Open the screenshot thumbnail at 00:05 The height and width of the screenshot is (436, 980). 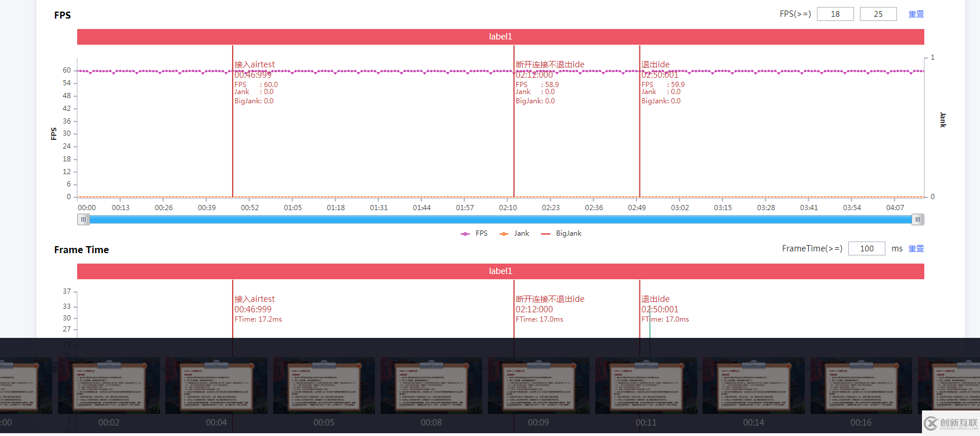[x=324, y=385]
